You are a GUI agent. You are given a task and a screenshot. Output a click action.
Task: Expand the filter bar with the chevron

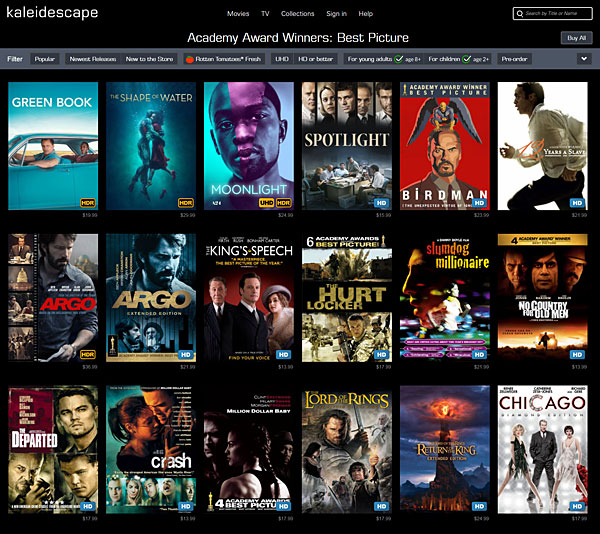pyautogui.click(x=584, y=59)
